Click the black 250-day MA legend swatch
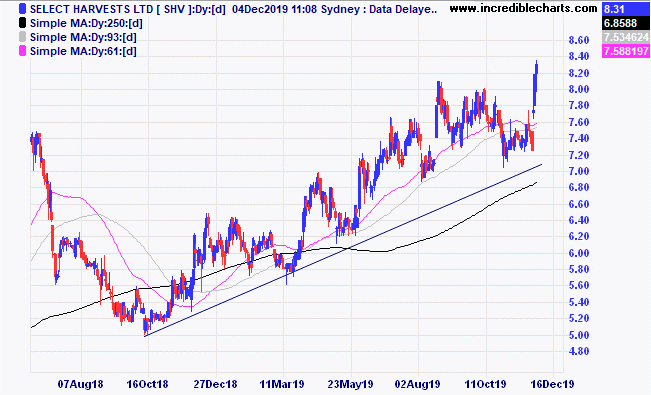The height and width of the screenshot is (395, 651). click(22, 23)
